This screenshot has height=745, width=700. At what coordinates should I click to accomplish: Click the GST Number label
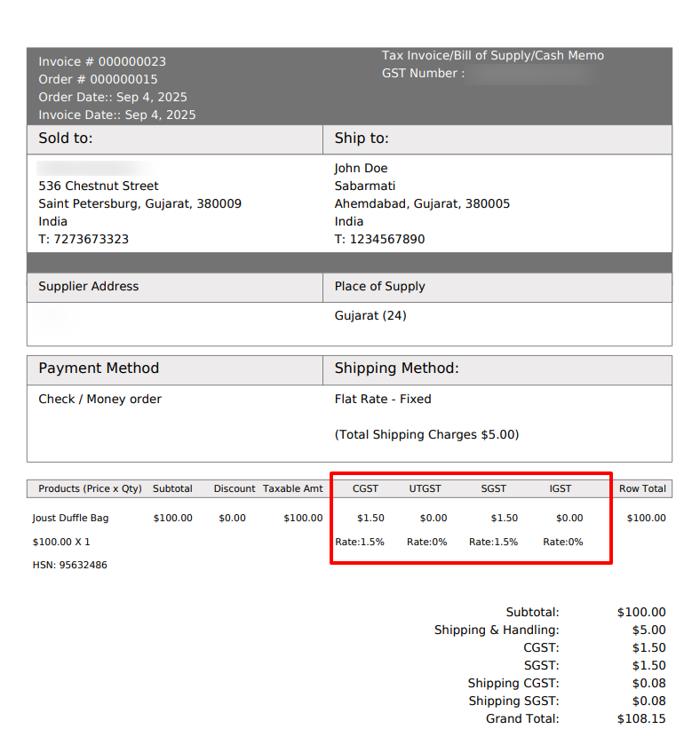(x=423, y=73)
